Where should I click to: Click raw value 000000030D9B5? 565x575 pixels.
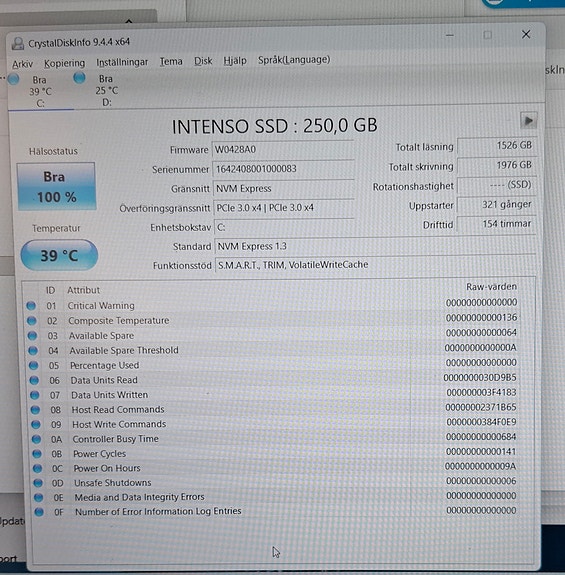click(480, 377)
